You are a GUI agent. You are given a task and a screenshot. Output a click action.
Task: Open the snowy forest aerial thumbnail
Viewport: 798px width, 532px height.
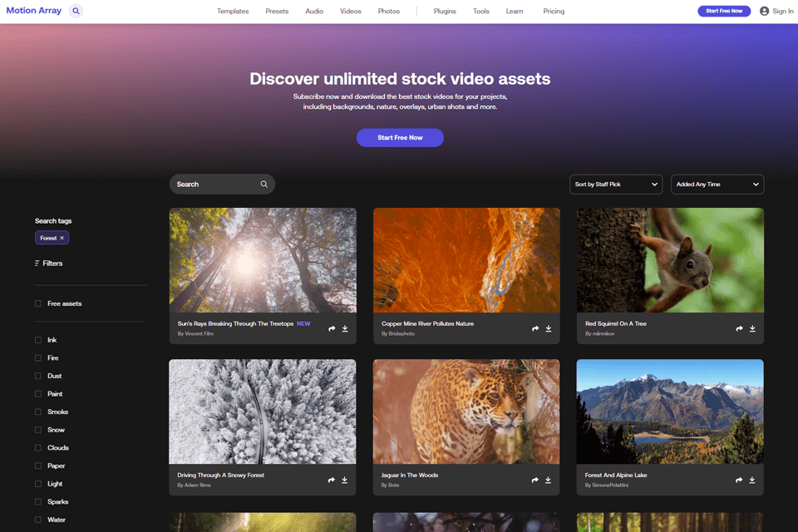(x=263, y=411)
